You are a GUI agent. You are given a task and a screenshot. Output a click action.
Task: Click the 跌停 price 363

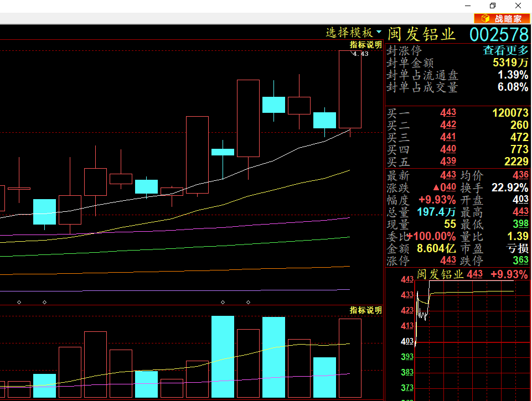point(520,261)
